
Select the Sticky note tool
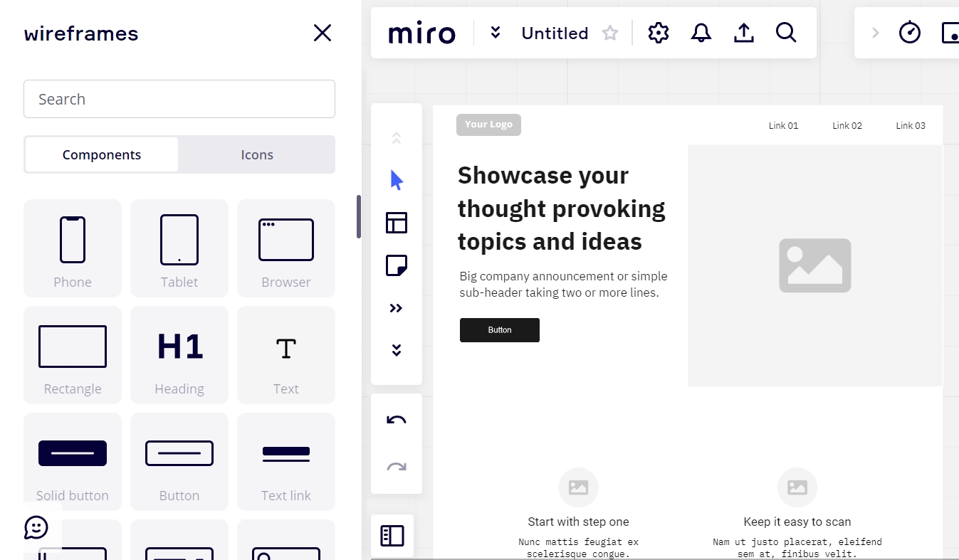coord(397,265)
